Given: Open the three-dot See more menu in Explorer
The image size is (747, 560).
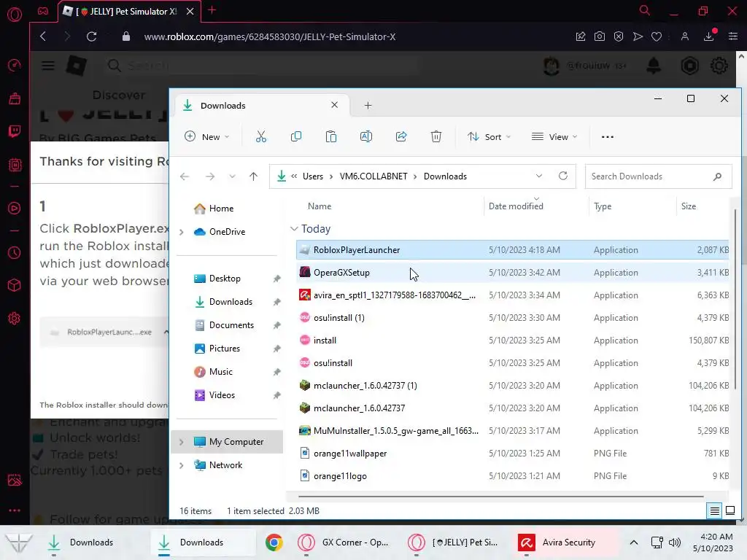Looking at the screenshot, I should tap(608, 136).
